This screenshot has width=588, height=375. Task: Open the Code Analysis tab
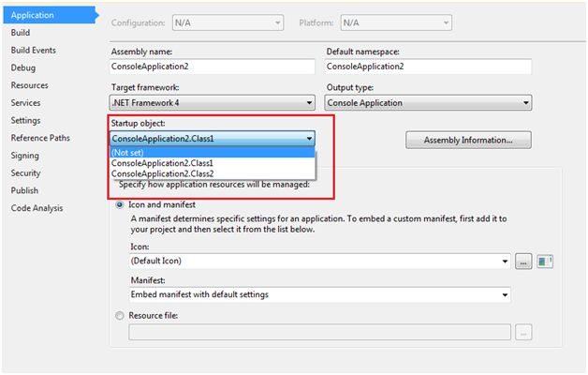point(38,207)
